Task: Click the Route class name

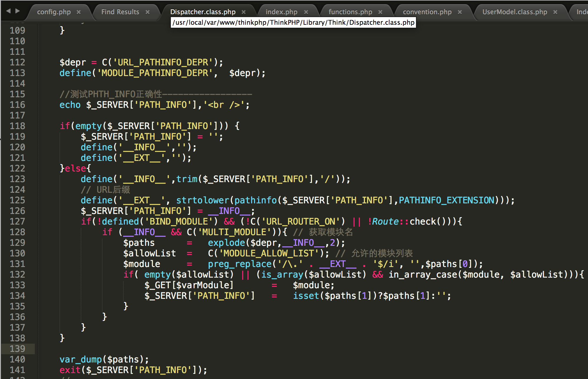Action: point(386,221)
